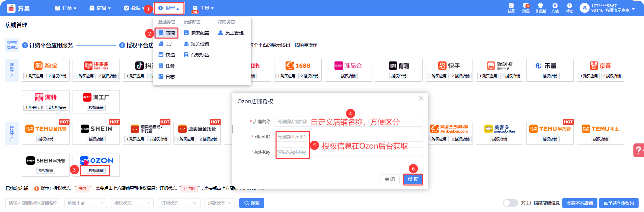Select the SHEIN platform logo
This screenshot has width=644, height=212.
[x=96, y=129]
